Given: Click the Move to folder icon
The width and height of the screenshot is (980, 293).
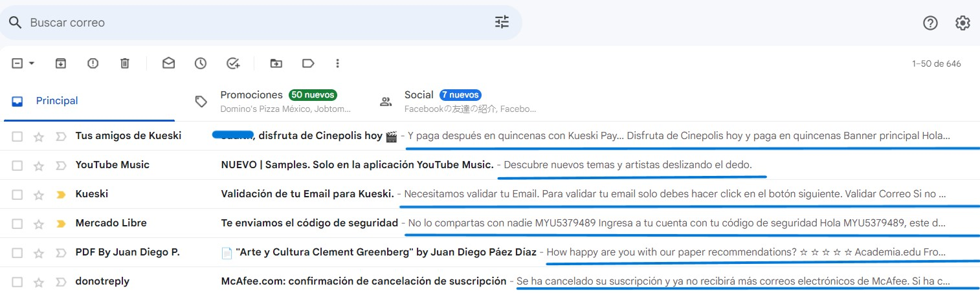Looking at the screenshot, I should click(276, 63).
